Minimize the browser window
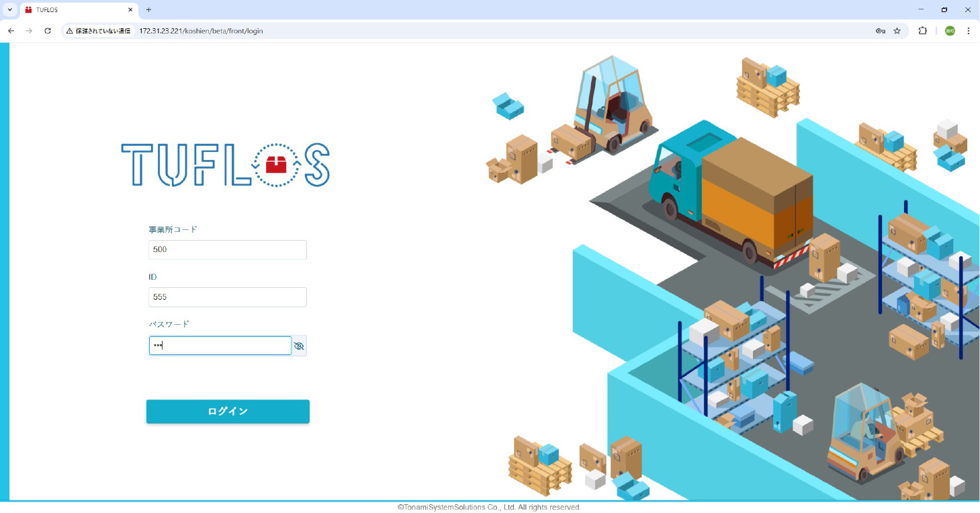This screenshot has height=513, width=980. coord(920,9)
